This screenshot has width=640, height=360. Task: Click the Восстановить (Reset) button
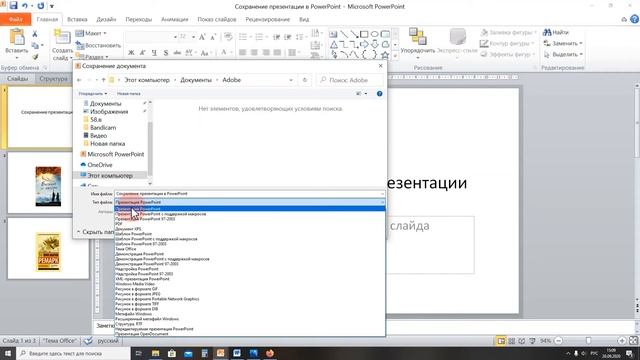click(x=98, y=45)
